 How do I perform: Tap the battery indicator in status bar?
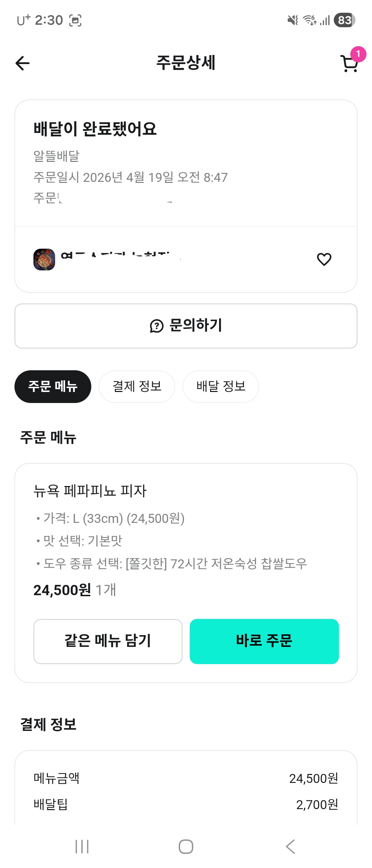click(344, 20)
